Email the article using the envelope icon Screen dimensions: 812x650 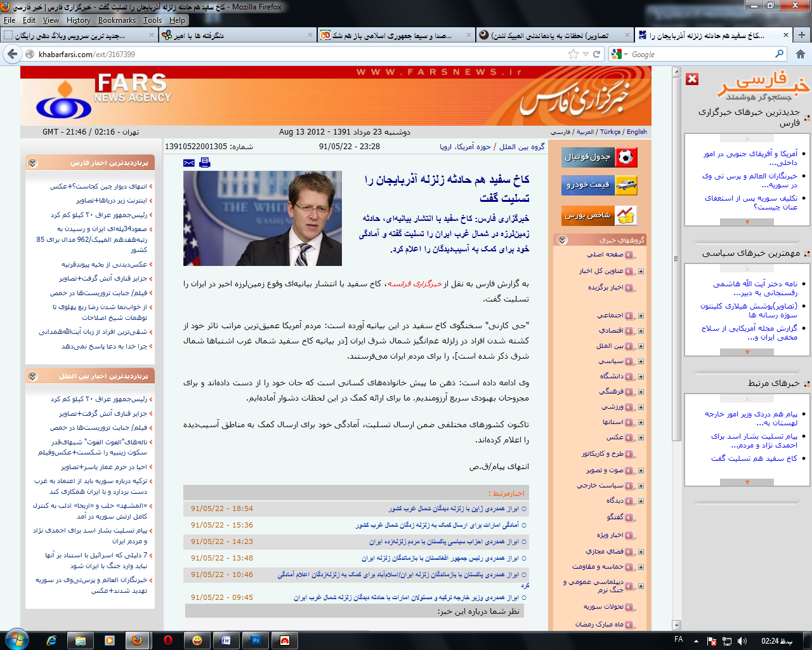188,163
